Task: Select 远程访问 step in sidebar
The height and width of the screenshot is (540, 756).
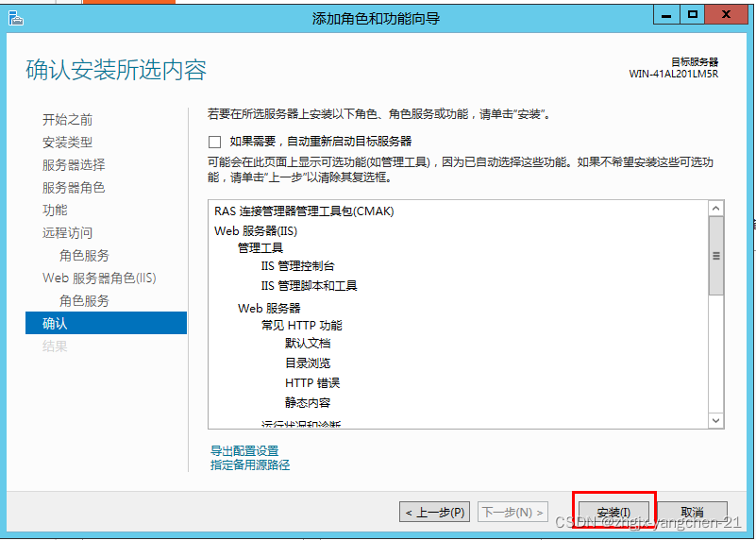Action: (67, 232)
